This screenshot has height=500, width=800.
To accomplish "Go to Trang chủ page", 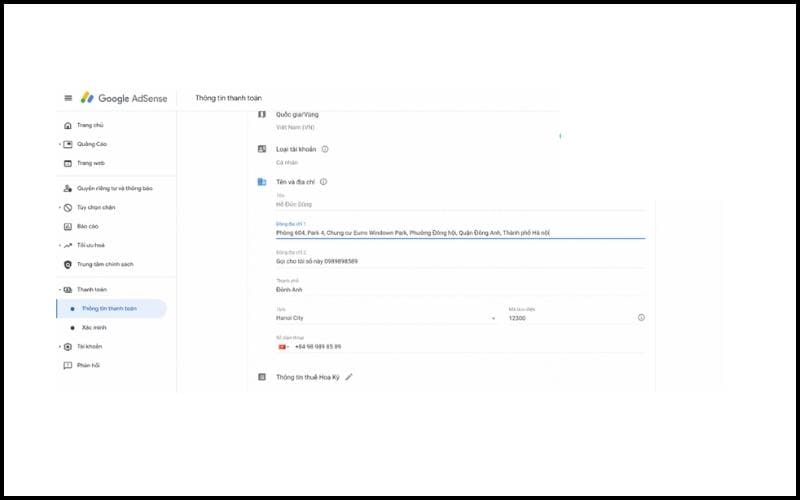I will pos(90,126).
